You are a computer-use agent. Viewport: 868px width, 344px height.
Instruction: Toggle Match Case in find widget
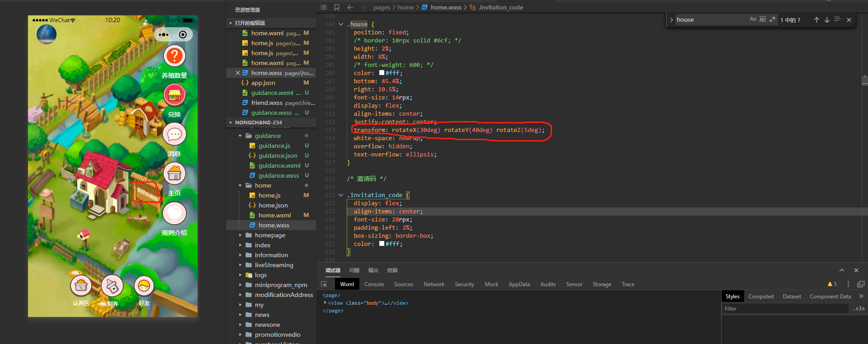pyautogui.click(x=753, y=19)
